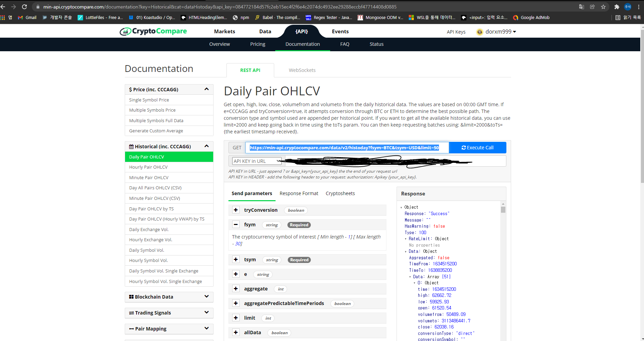Click the CryptoCompare logo
This screenshot has height=341, width=644.
[x=153, y=31]
